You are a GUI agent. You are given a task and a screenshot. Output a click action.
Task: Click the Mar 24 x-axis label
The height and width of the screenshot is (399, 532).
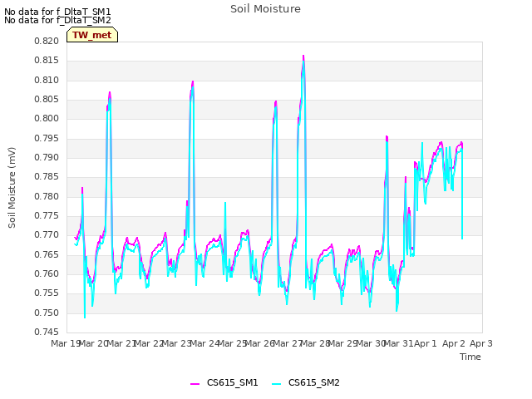pyautogui.click(x=204, y=343)
